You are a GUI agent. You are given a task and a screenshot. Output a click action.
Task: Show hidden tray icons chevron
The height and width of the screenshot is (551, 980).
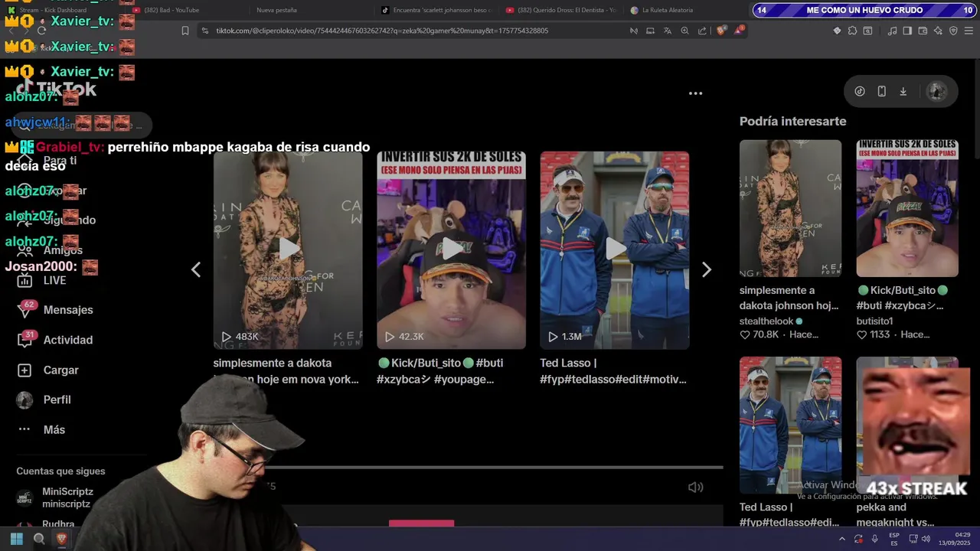tap(841, 539)
